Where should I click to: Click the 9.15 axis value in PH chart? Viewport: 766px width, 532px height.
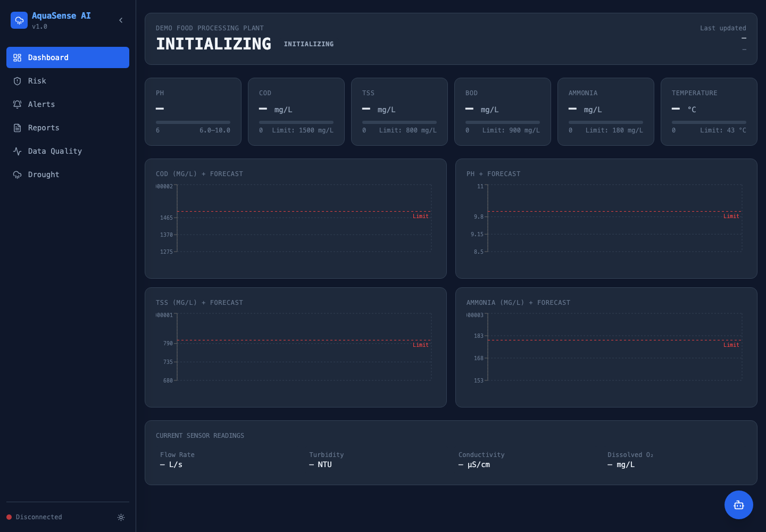point(477,234)
